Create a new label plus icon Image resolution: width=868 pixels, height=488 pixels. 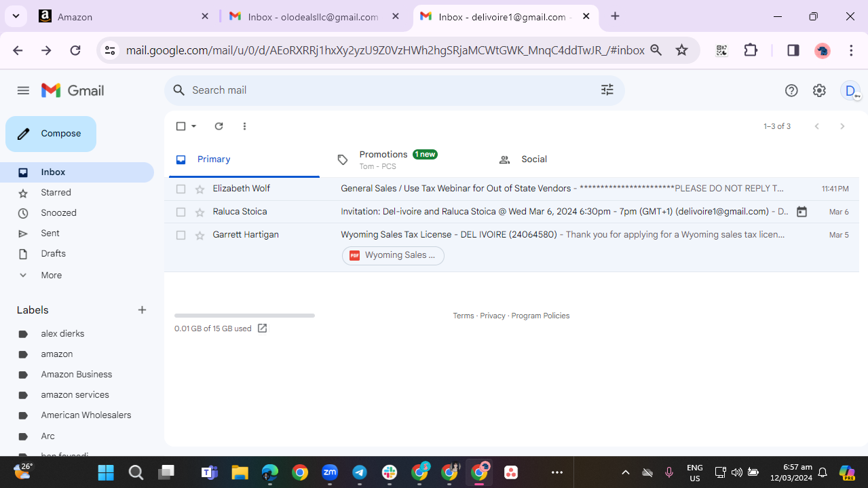pos(142,310)
